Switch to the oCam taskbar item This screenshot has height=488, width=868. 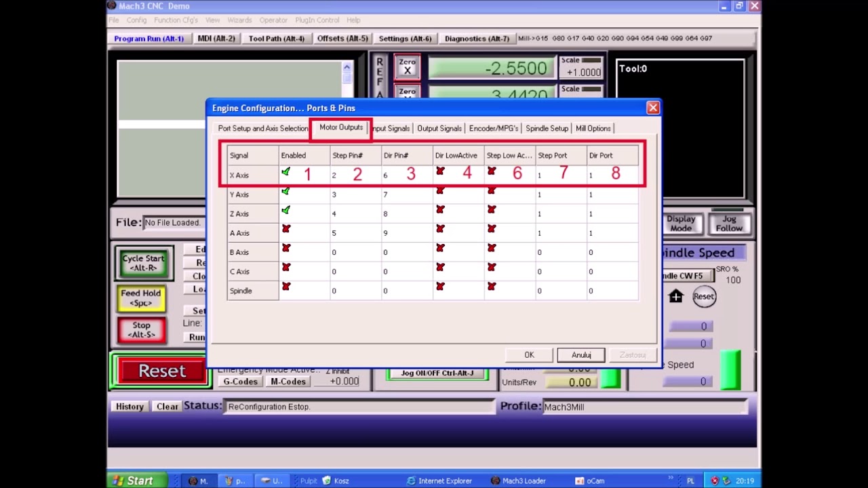(x=589, y=481)
